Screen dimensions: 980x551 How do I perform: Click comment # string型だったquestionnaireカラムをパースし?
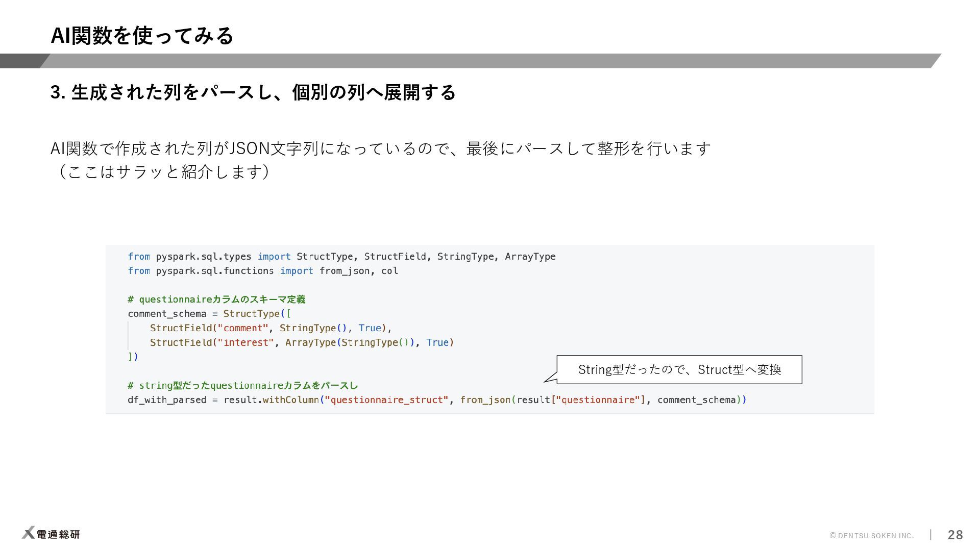point(243,386)
